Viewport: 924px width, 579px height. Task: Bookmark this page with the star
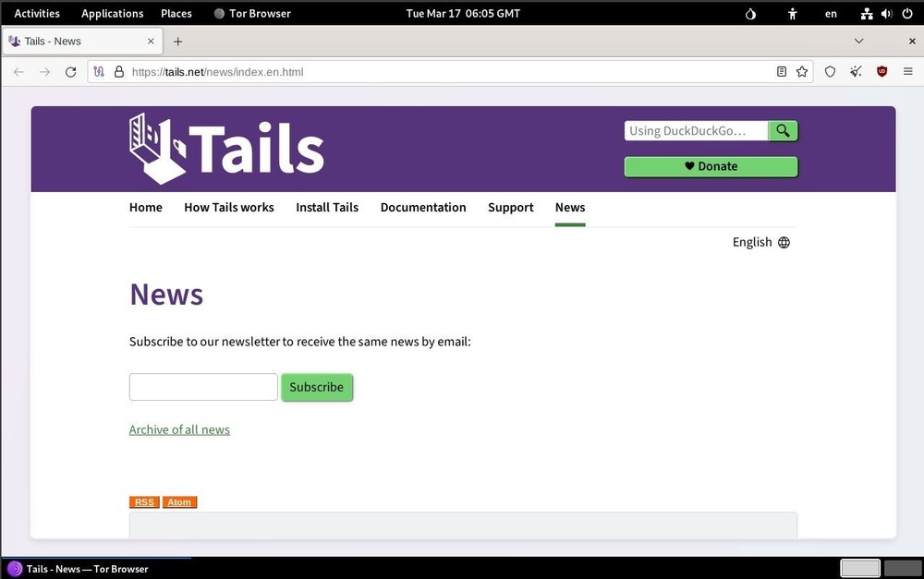pyautogui.click(x=801, y=71)
